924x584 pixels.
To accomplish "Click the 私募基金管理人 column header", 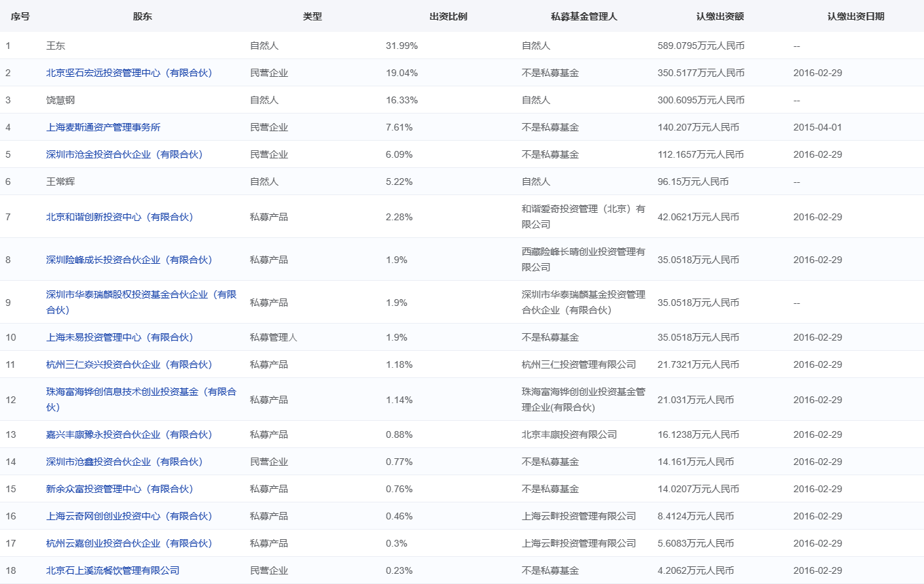I will [584, 16].
